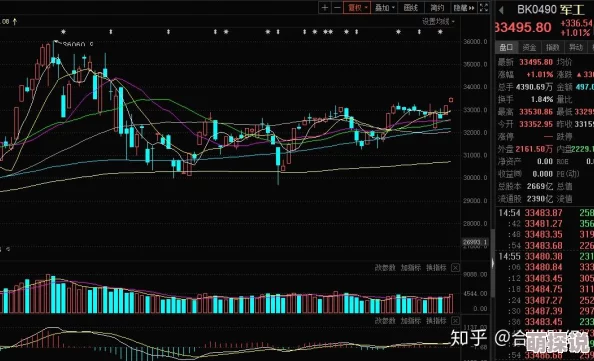Select the 画线 drawing tool
The image size is (594, 361).
(x=411, y=8)
